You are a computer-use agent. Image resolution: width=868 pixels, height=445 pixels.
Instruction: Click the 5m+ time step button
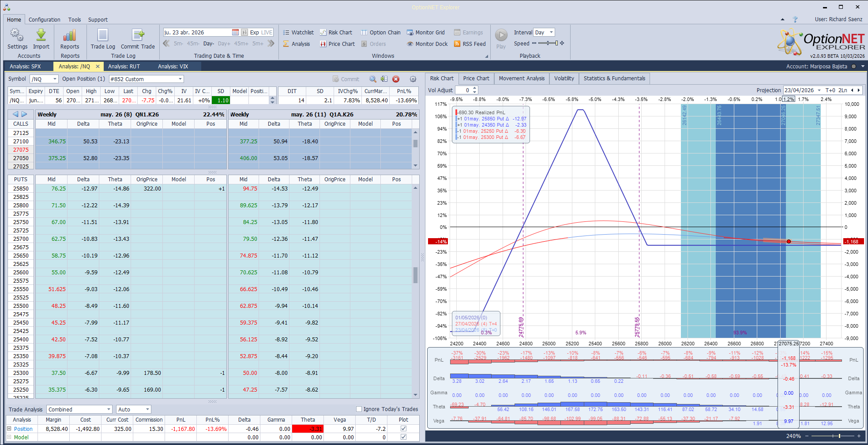(x=258, y=44)
